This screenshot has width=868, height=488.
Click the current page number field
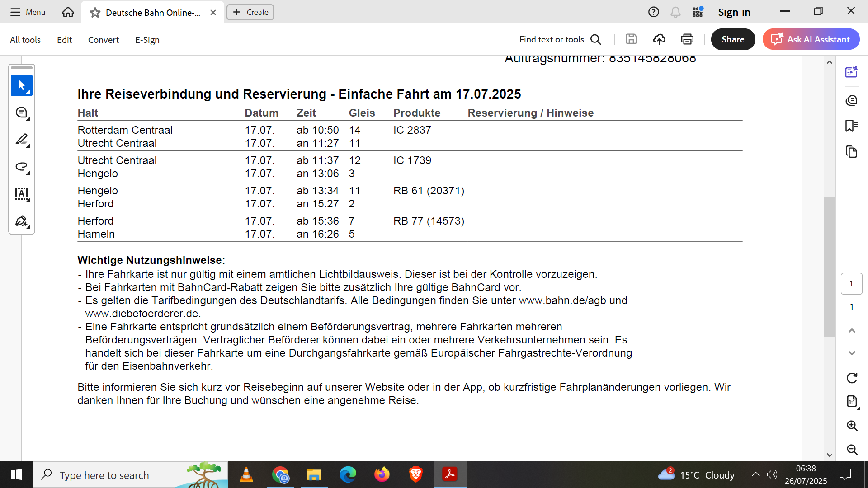pyautogui.click(x=851, y=284)
